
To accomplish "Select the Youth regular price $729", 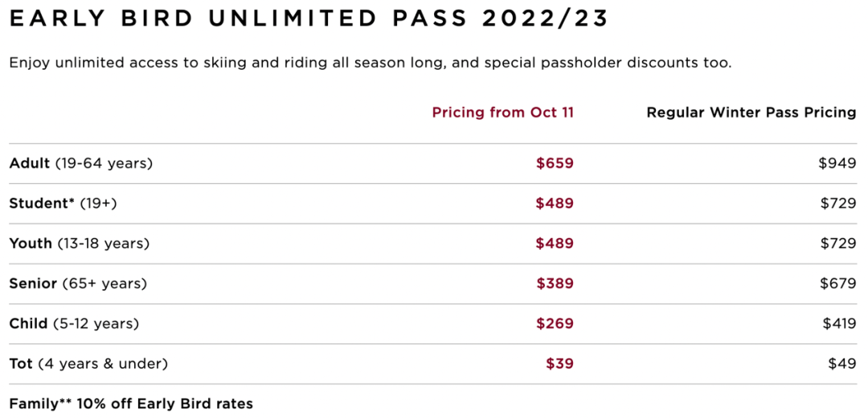I will (x=837, y=244).
